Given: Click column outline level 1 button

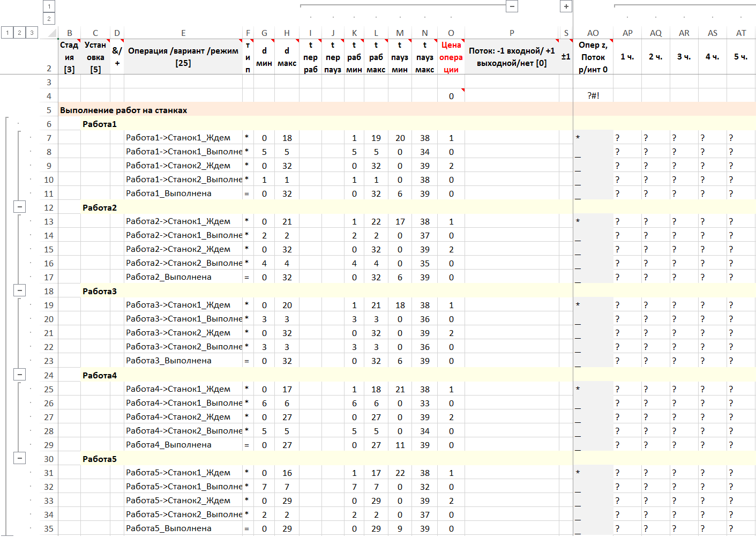Looking at the screenshot, I should coord(49,6).
